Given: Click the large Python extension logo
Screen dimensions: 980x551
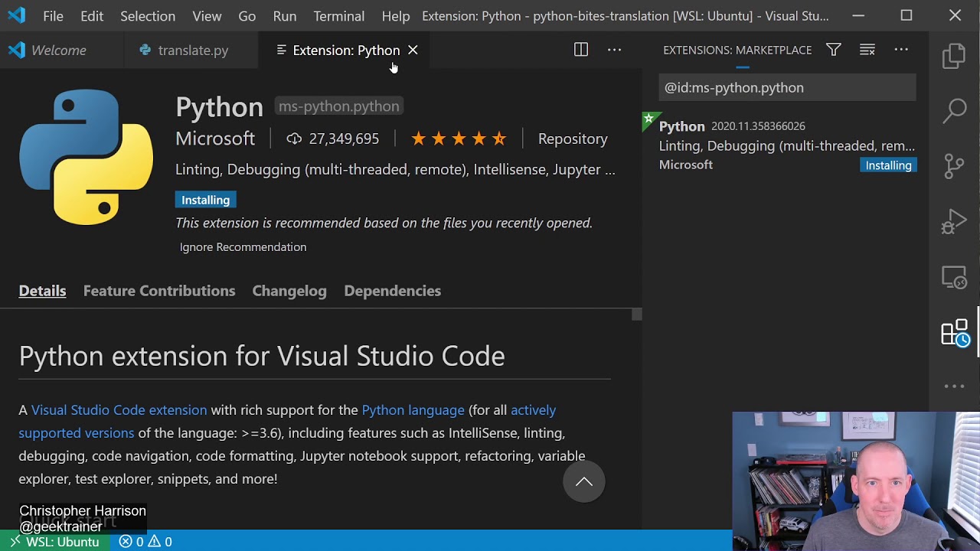Looking at the screenshot, I should (x=86, y=157).
